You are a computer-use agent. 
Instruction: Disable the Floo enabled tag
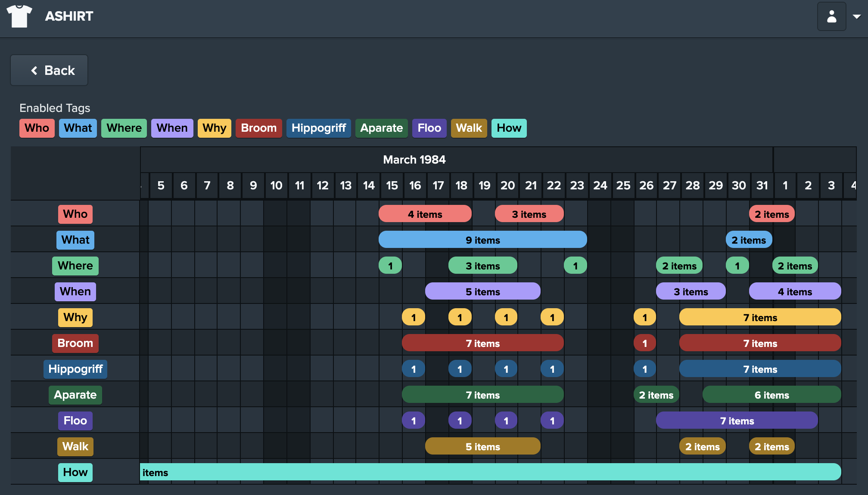pyautogui.click(x=429, y=128)
